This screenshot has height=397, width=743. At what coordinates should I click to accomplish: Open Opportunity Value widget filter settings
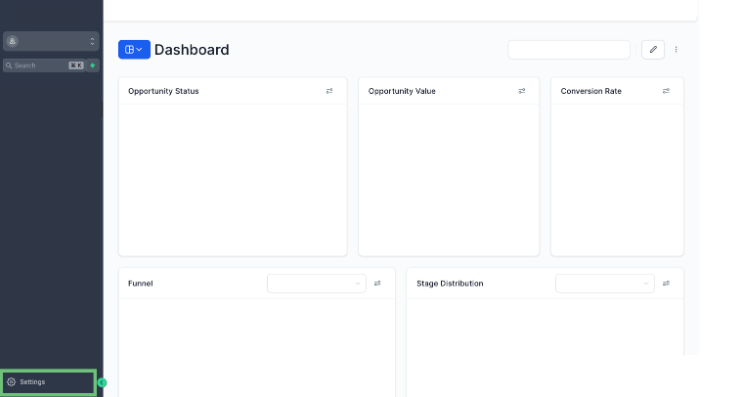(x=522, y=91)
